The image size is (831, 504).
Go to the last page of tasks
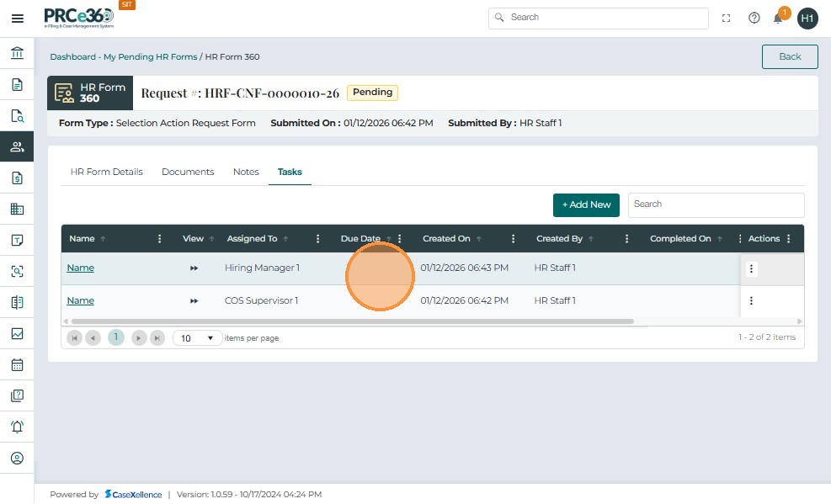157,337
